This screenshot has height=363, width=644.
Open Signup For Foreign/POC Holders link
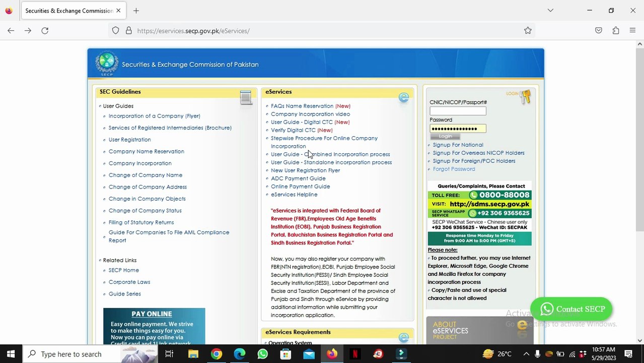coord(474,161)
